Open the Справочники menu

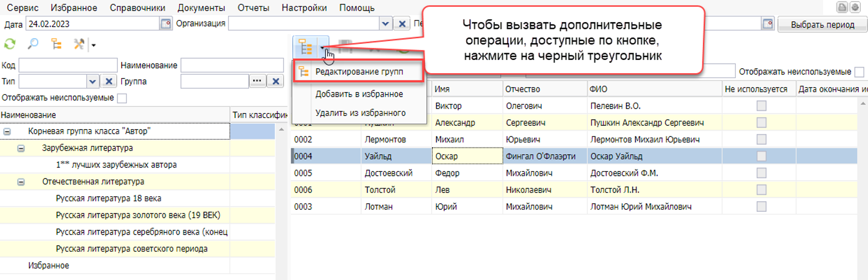pos(137,8)
